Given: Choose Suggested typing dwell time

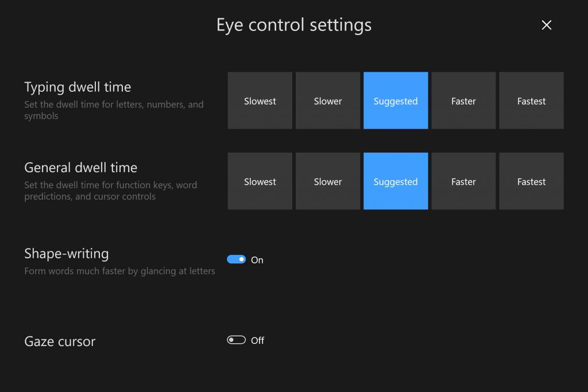Looking at the screenshot, I should pyautogui.click(x=395, y=100).
